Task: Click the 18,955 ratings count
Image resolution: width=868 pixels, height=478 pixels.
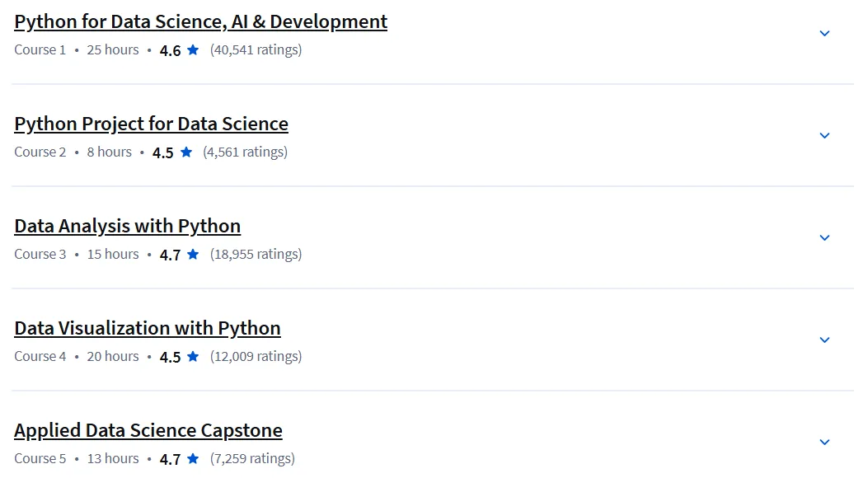Action: click(256, 255)
